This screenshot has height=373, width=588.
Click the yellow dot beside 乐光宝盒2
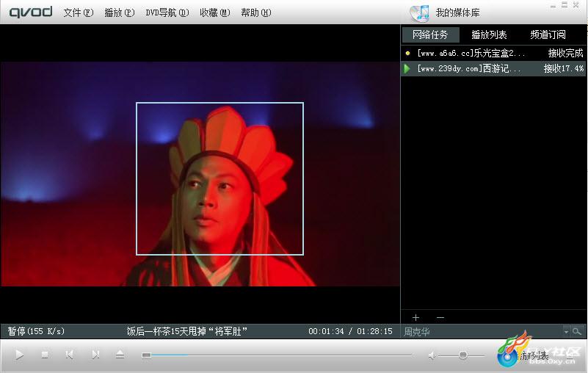tap(407, 54)
